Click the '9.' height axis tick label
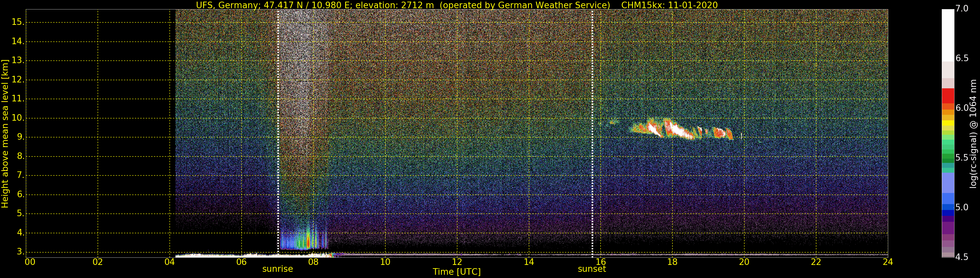Image resolution: width=980 pixels, height=278 pixels. point(20,137)
